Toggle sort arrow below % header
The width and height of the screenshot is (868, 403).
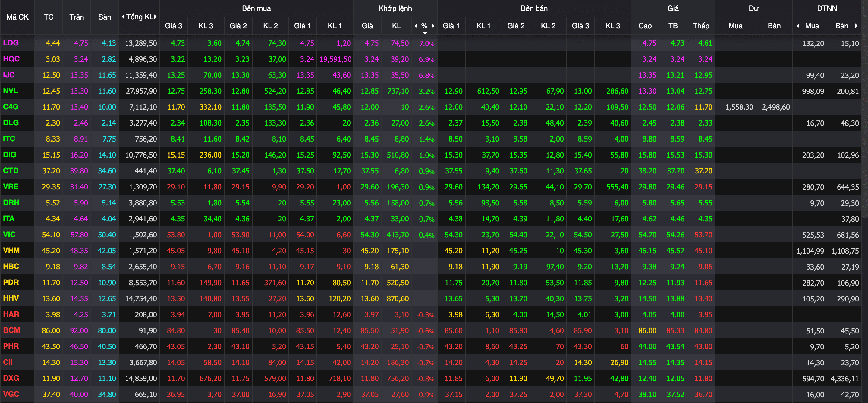click(425, 33)
